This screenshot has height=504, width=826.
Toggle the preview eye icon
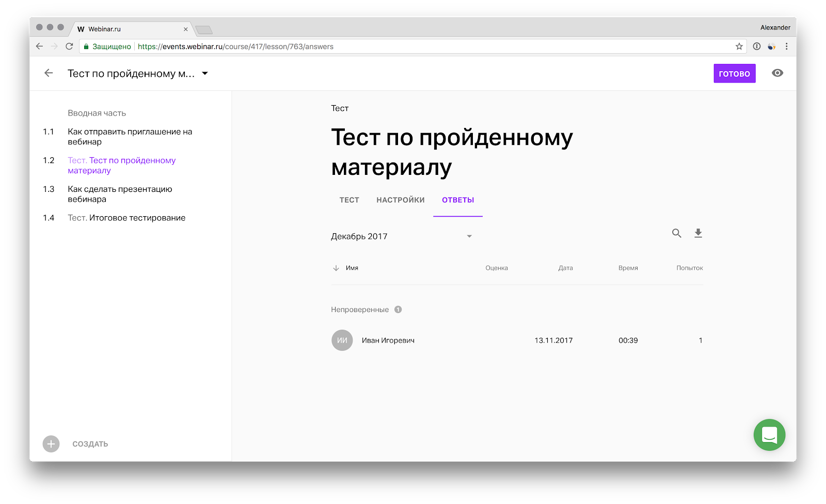(x=777, y=73)
